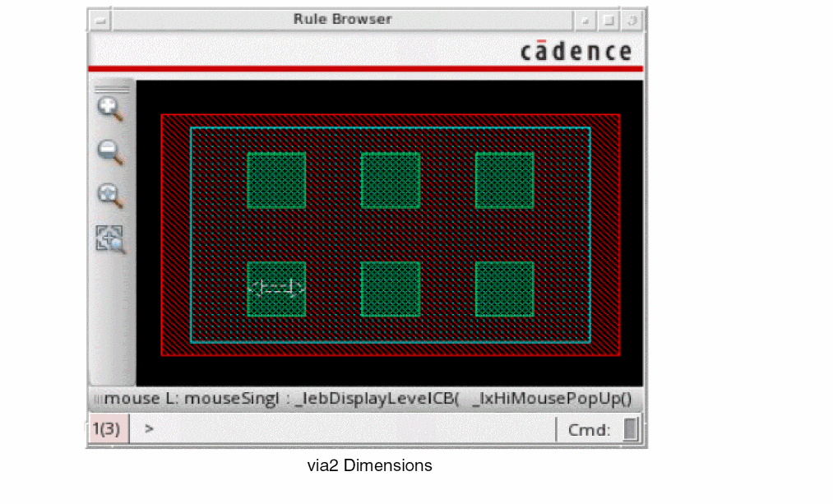Click the cadence logo
This screenshot has width=833, height=504.
tap(576, 51)
